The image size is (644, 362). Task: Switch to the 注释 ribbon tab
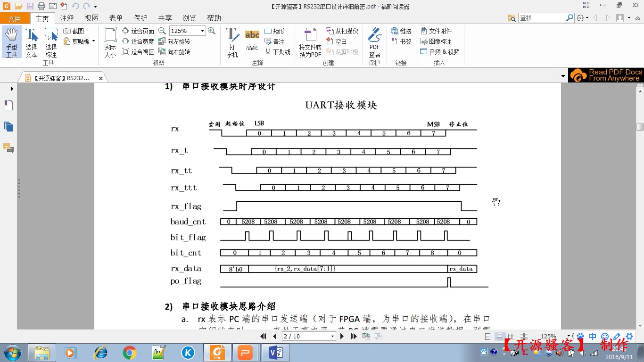coord(66,18)
